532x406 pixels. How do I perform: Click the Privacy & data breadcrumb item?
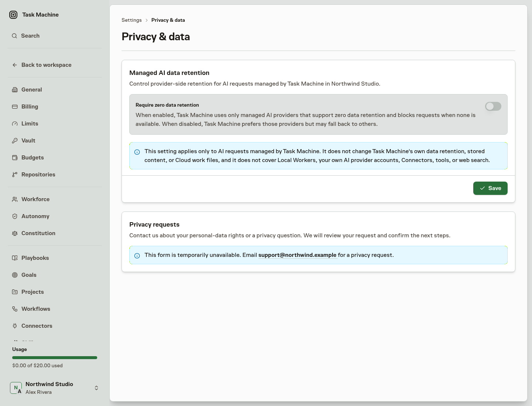click(x=168, y=20)
